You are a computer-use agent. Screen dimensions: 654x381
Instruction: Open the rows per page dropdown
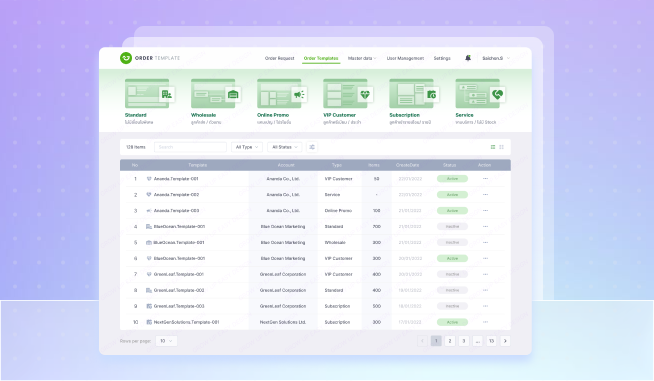click(166, 341)
